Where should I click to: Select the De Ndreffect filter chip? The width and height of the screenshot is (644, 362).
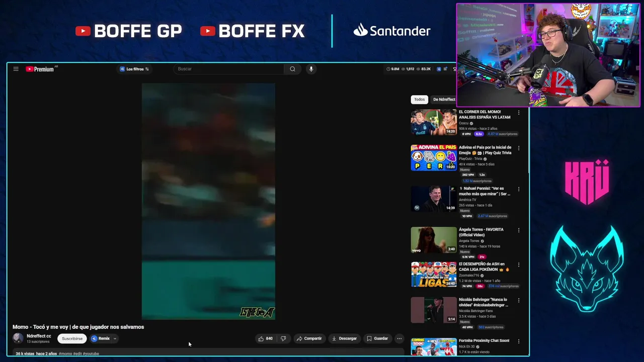[444, 100]
